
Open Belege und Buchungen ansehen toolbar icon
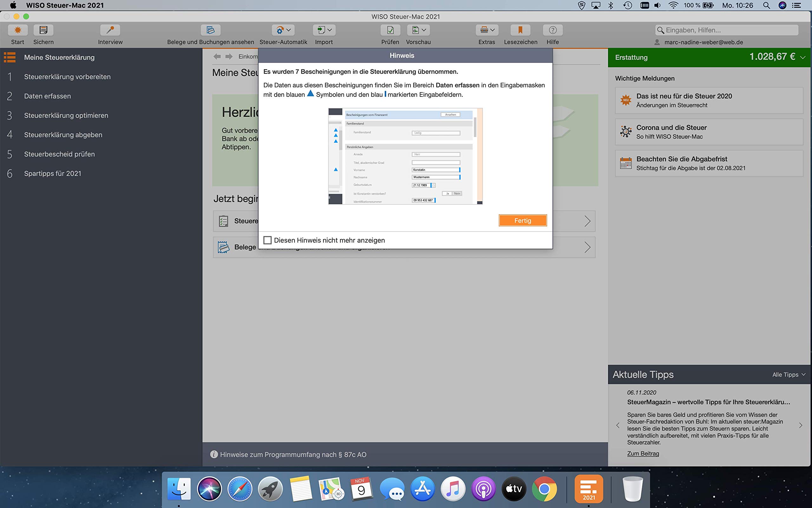[210, 30]
